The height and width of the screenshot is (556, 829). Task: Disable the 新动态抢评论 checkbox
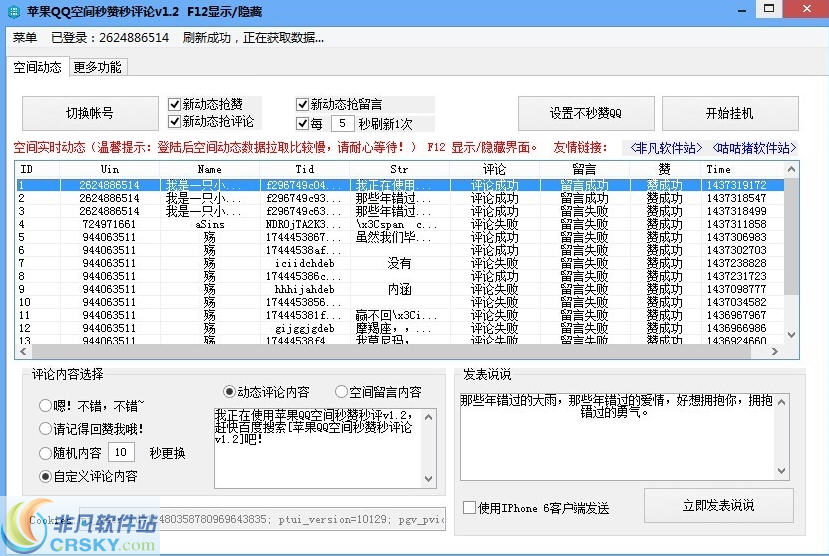pyautogui.click(x=175, y=122)
